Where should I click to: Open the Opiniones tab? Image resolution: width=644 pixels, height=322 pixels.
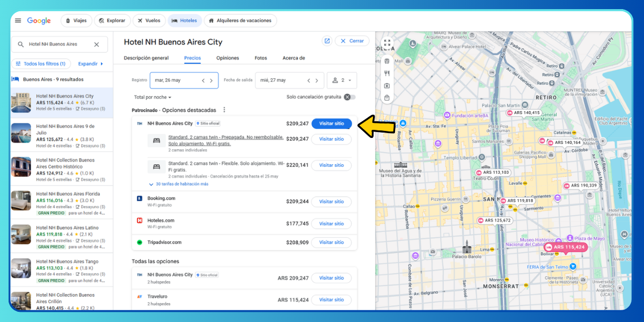[228, 58]
